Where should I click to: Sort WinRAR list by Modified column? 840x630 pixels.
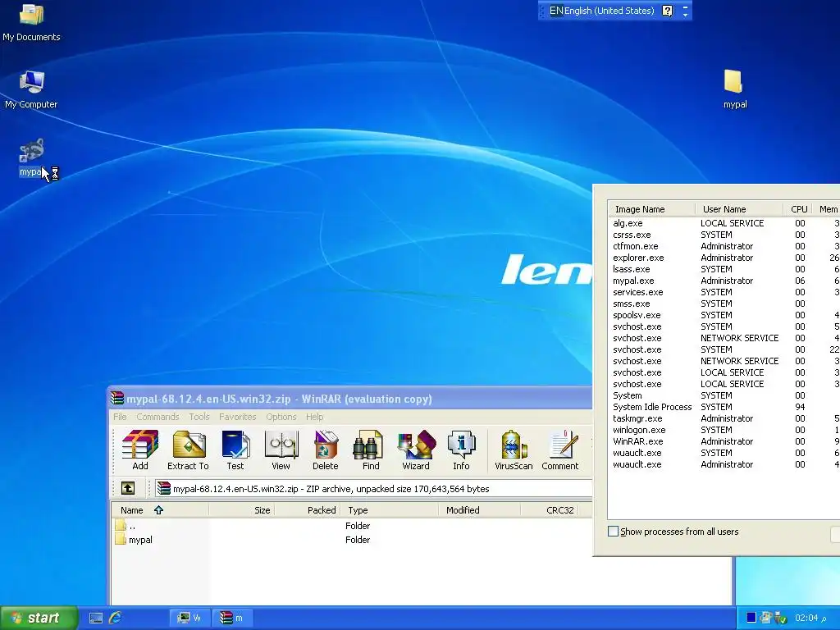click(x=479, y=510)
